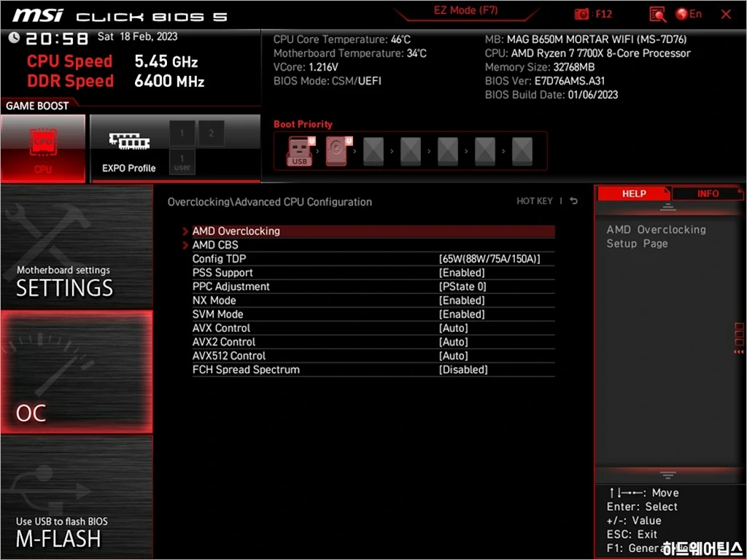Image resolution: width=747 pixels, height=560 pixels.
Task: Click the GAME BOOST label
Action: click(37, 106)
